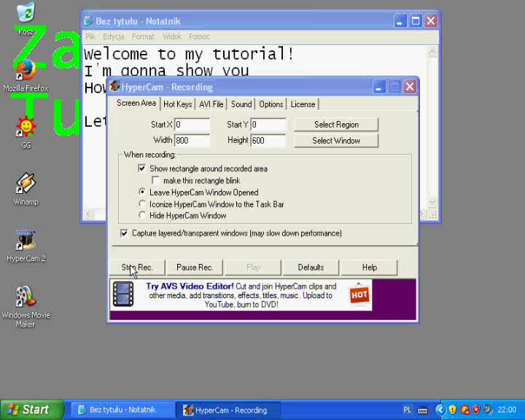Click the Height input field
This screenshot has width=525, height=420.
268,140
